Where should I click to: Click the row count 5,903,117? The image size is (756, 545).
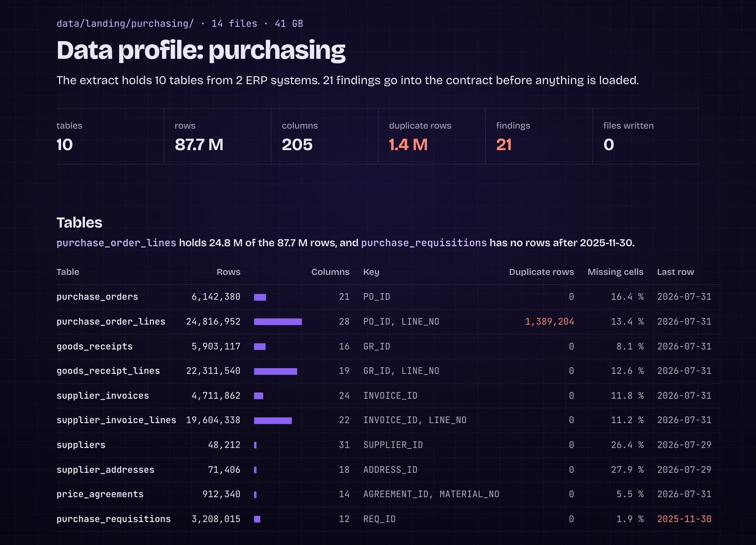point(216,346)
